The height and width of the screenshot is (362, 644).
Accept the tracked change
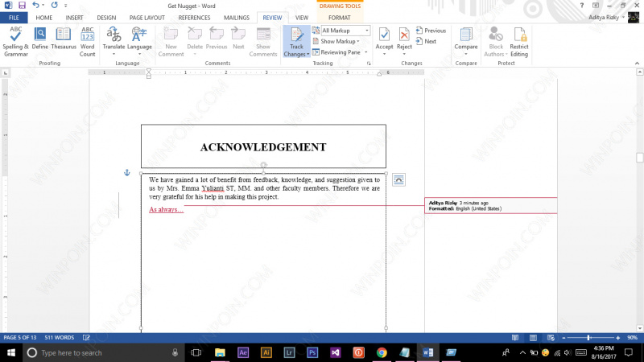[384, 42]
